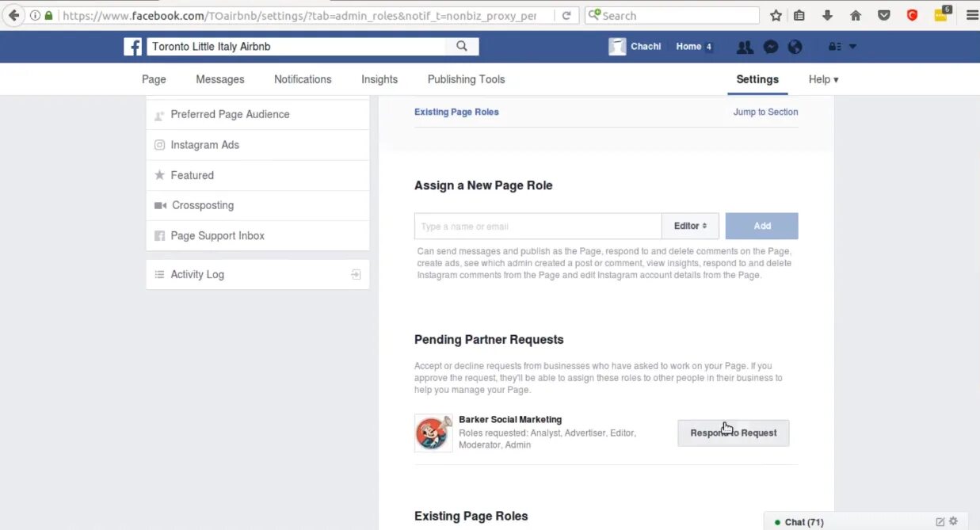Open the account dropdown arrow in header

tap(853, 47)
